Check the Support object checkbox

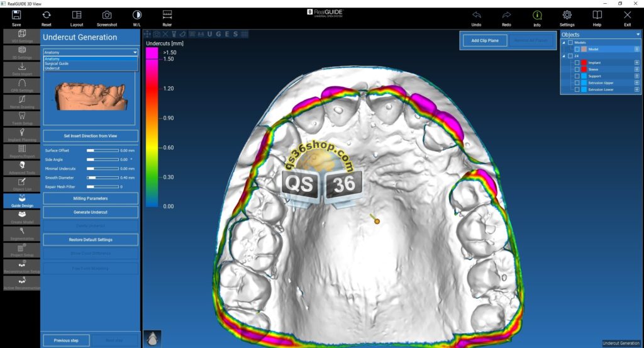pyautogui.click(x=577, y=76)
